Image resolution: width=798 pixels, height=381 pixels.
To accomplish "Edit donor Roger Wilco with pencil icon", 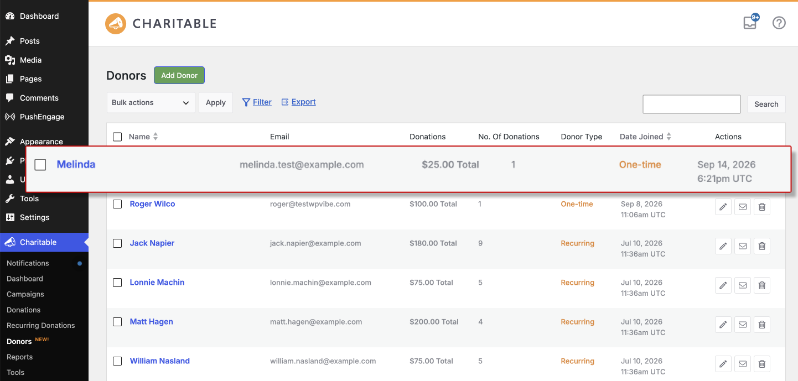I will [723, 207].
